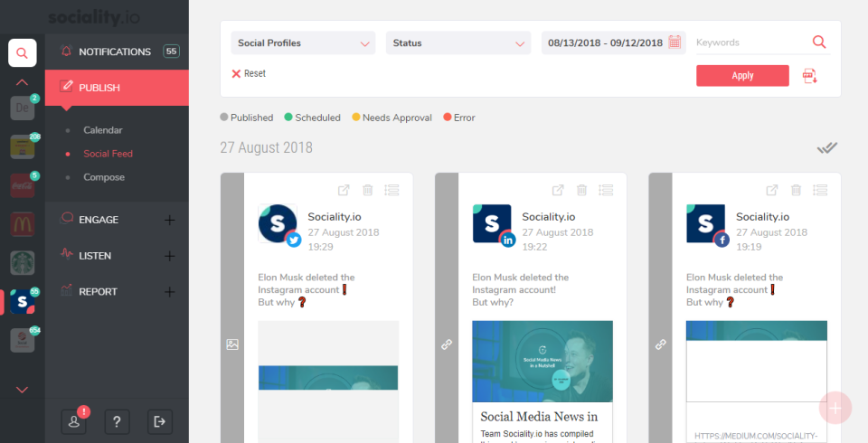Click Sociality.io Facebook profile avatar
868x443 pixels.
click(706, 223)
